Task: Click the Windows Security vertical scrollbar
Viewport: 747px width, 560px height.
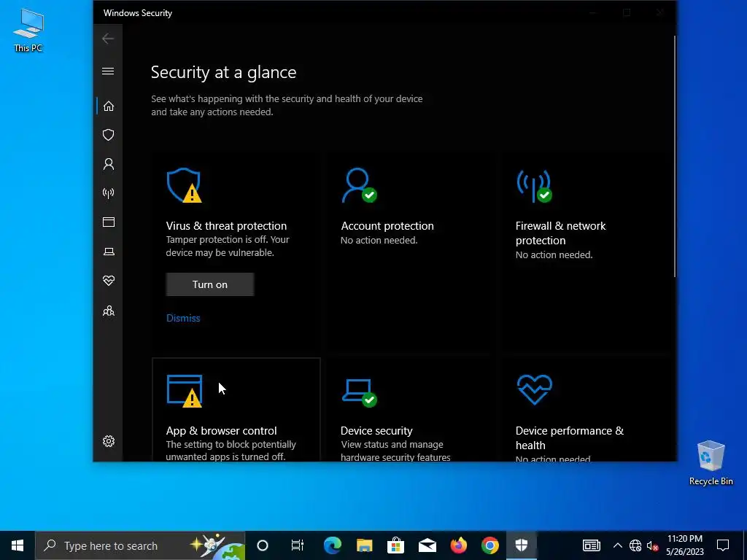Action: [x=675, y=157]
